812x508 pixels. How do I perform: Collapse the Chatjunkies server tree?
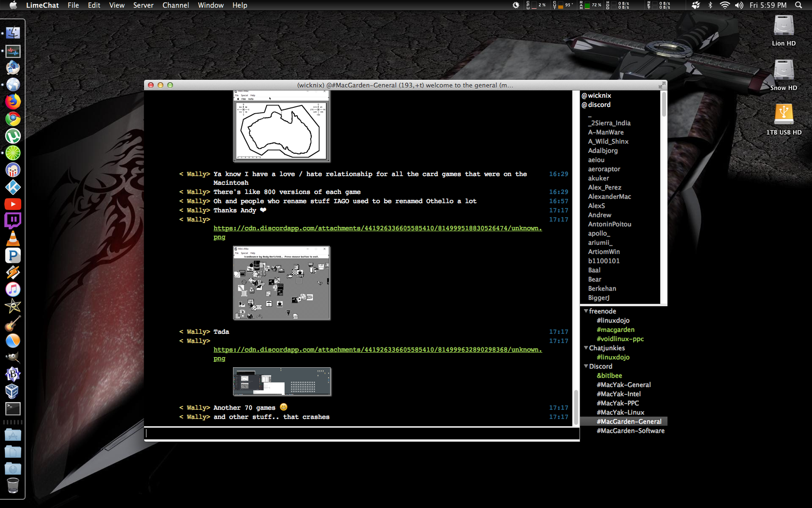[x=586, y=348]
